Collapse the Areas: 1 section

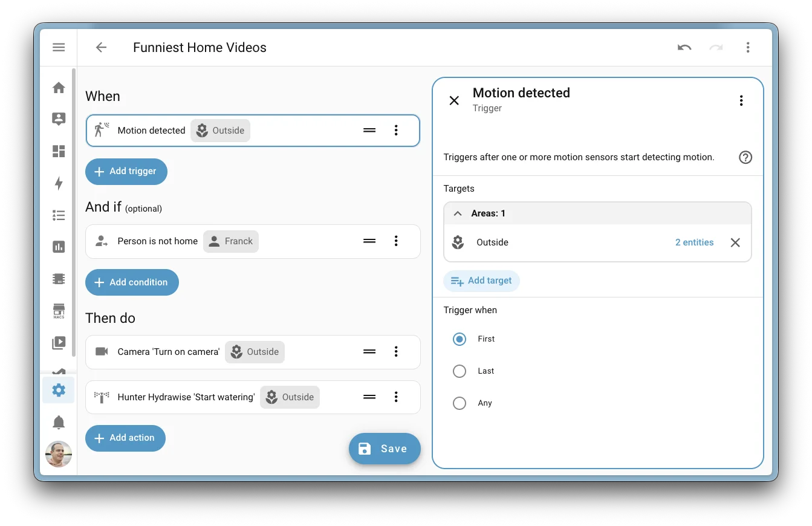point(458,213)
